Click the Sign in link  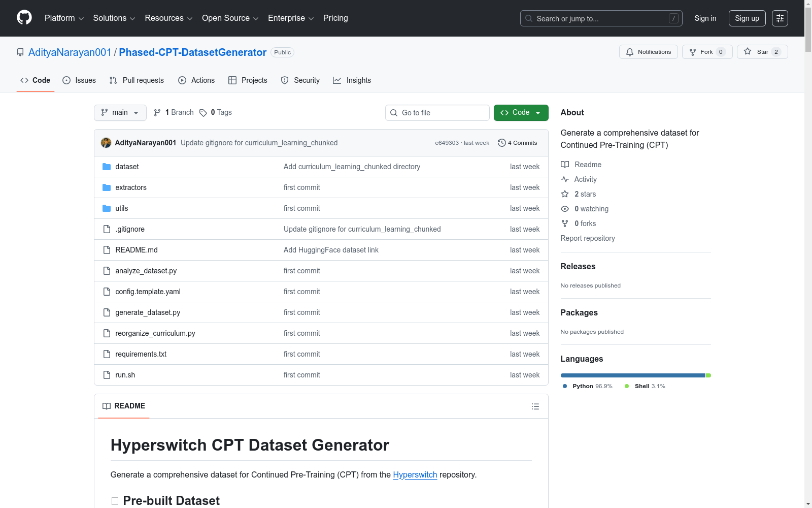point(705,18)
